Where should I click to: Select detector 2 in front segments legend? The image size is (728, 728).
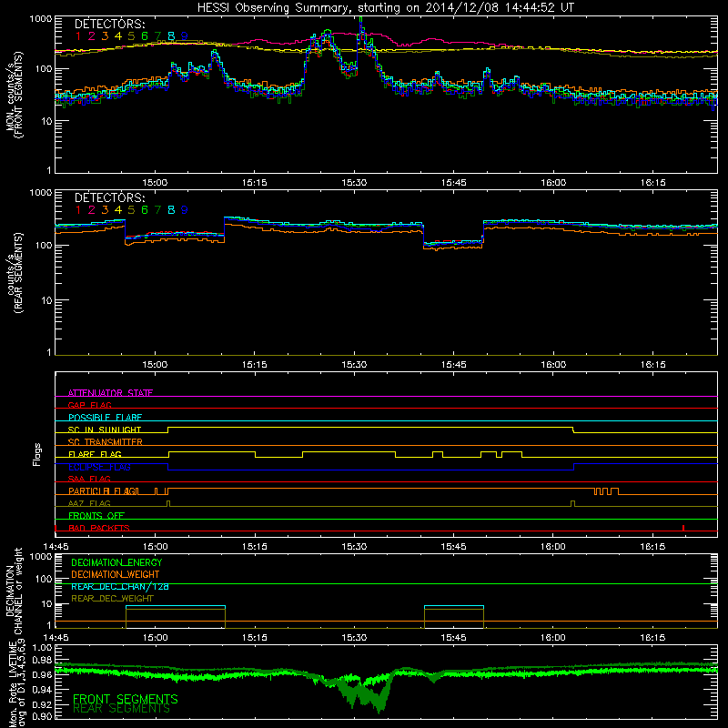click(92, 35)
